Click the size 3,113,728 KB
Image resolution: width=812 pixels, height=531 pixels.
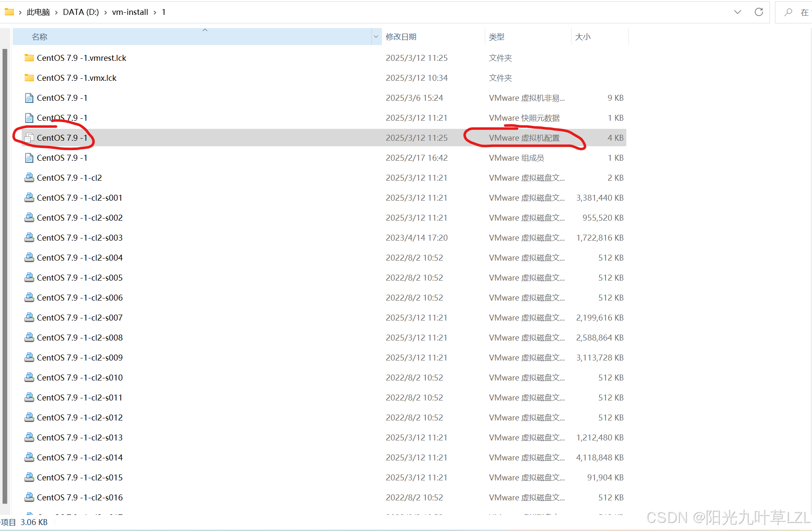[x=600, y=358]
